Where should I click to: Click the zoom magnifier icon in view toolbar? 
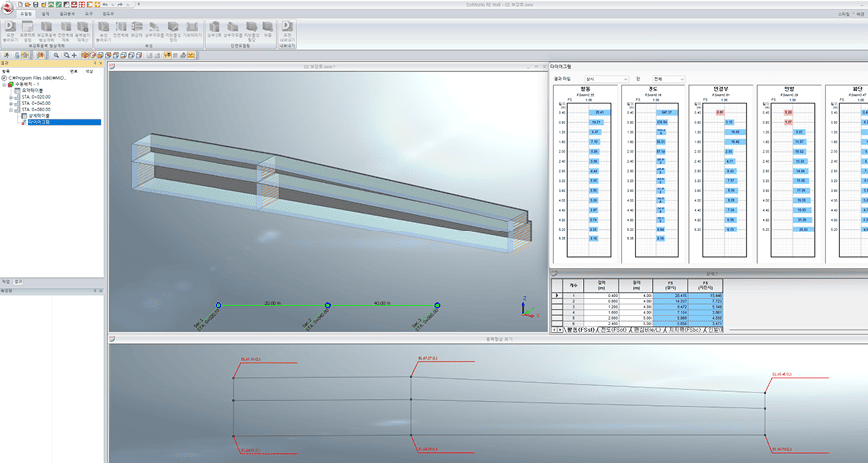click(56, 54)
